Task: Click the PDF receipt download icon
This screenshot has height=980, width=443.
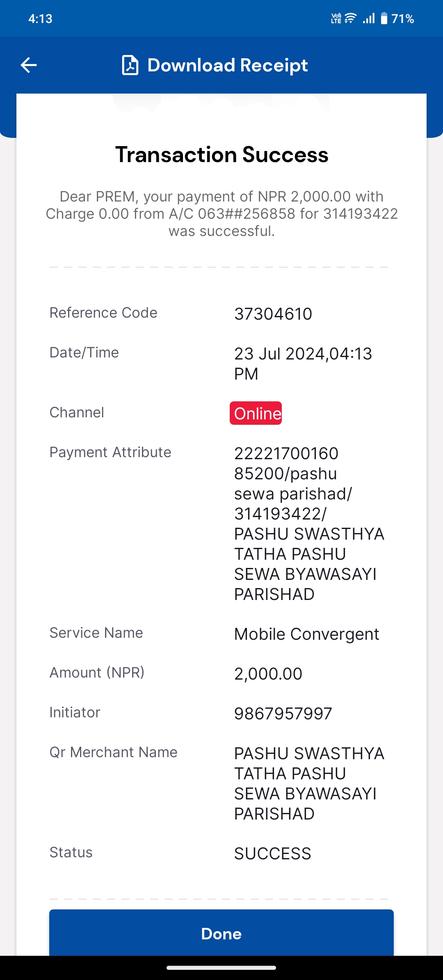Action: pos(130,65)
